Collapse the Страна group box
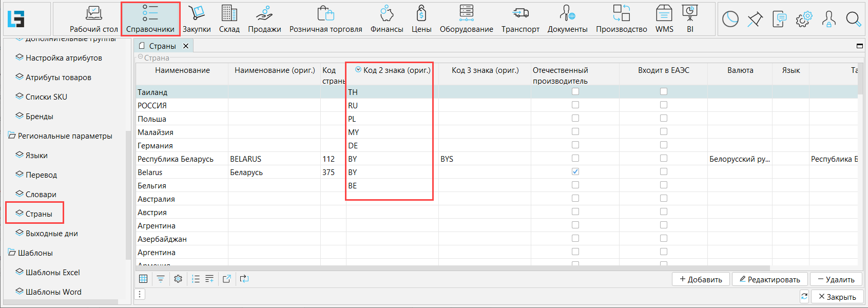Viewport: 868px width, 308px height. click(141, 57)
